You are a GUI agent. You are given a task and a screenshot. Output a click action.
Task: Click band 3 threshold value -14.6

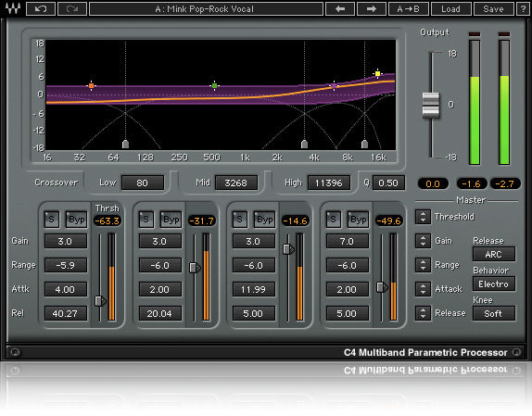click(295, 221)
